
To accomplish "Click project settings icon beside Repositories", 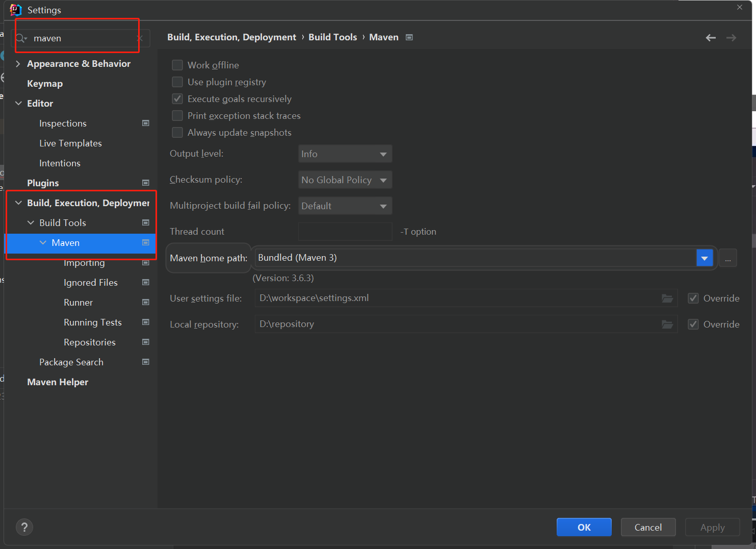I will 146,342.
